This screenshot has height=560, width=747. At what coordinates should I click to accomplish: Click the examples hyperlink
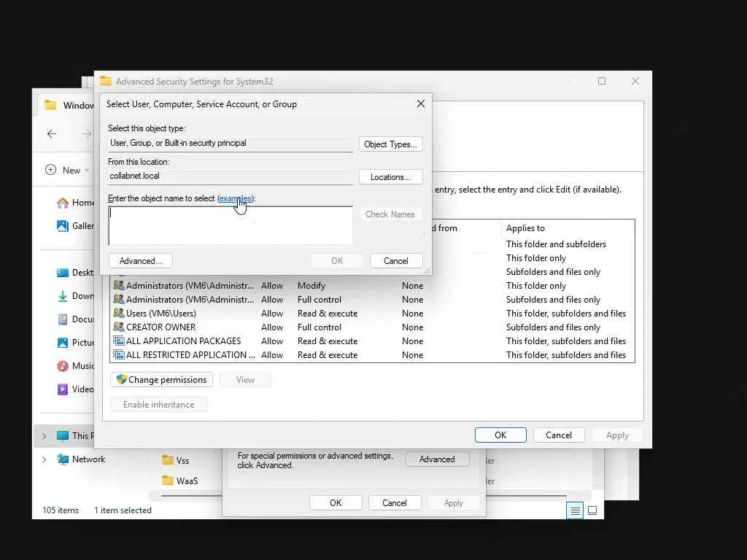[x=235, y=198]
